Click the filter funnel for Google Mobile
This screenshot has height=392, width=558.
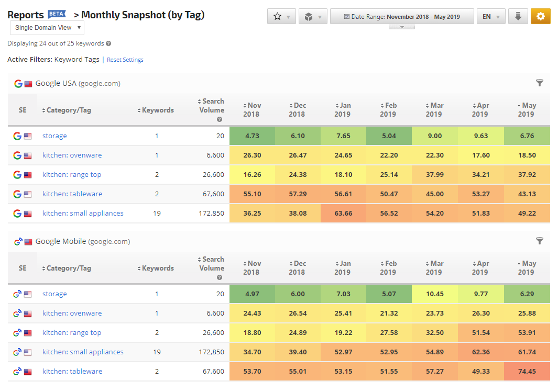tap(540, 241)
